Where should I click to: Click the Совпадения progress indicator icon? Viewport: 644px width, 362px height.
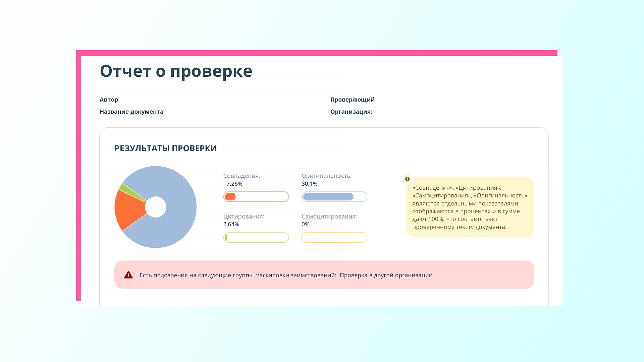point(230,197)
